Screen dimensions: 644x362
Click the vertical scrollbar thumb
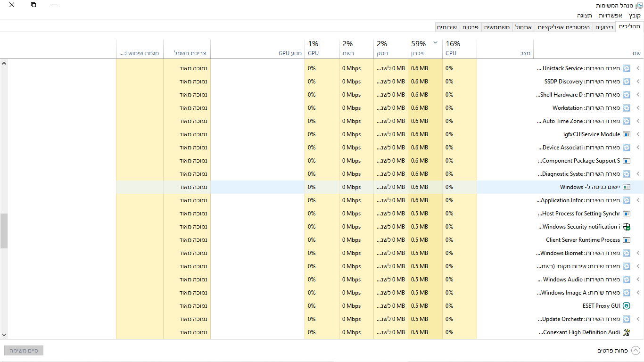4,230
